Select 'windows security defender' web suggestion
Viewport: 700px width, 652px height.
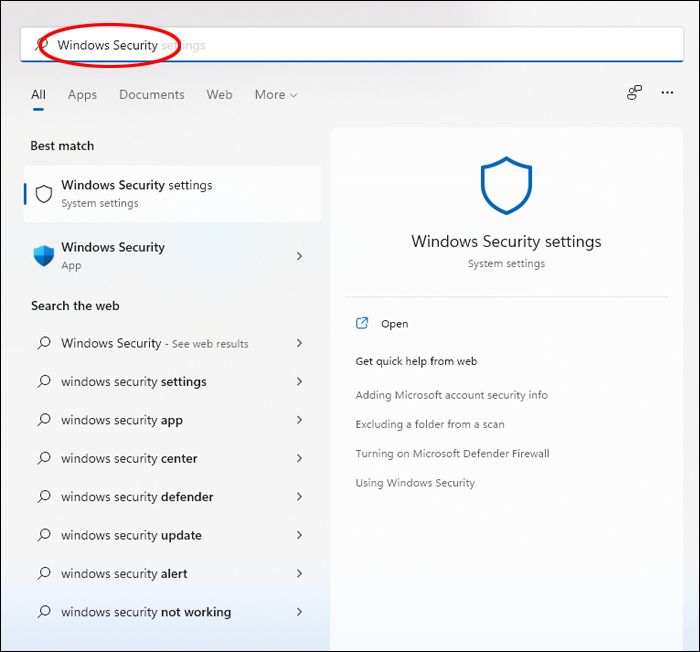137,497
